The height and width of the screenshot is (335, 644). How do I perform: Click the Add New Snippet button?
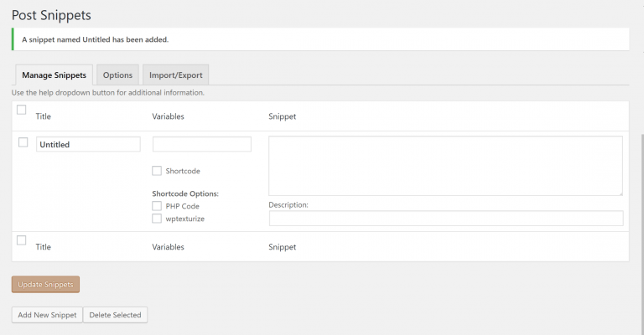(x=47, y=315)
